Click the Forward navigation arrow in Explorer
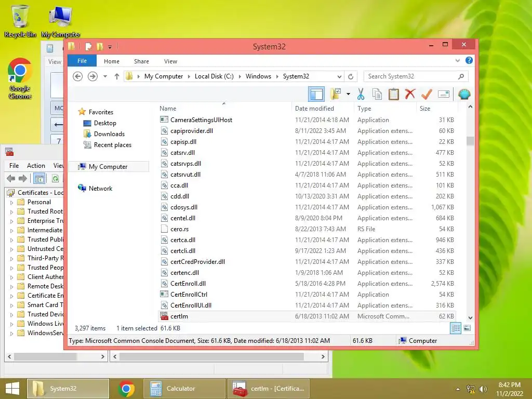This screenshot has height=399, width=532. tap(92, 76)
